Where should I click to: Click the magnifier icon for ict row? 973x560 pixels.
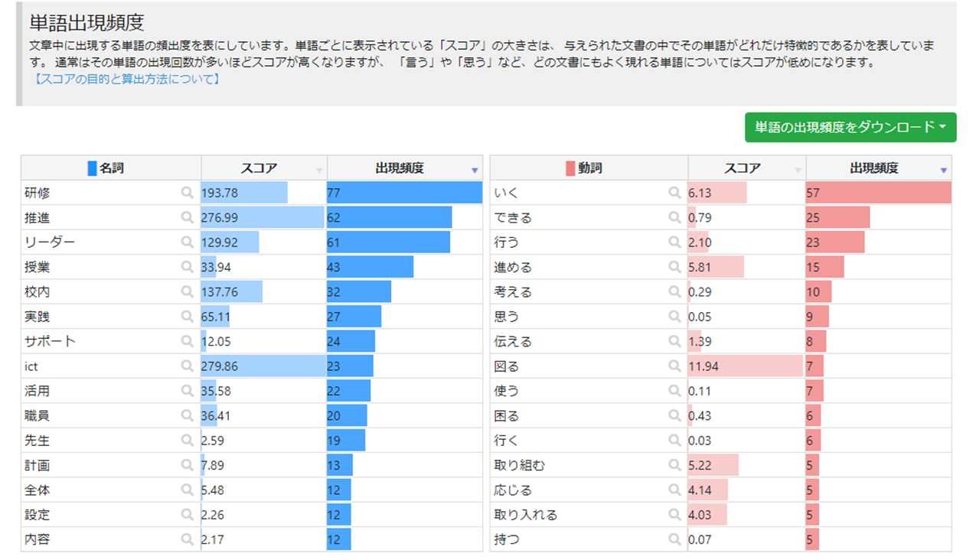(187, 366)
